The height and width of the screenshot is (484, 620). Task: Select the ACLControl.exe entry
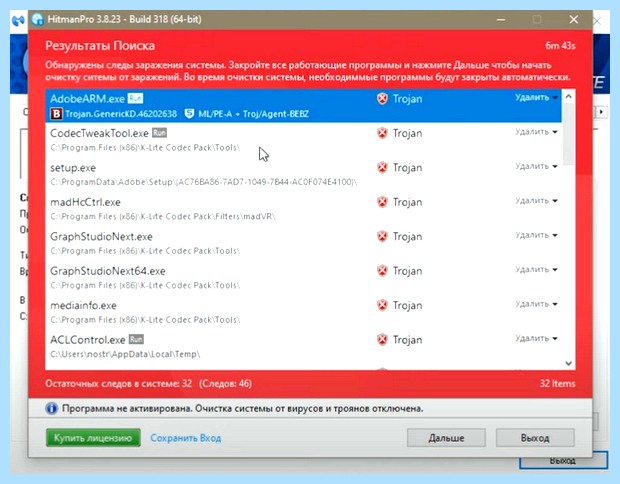tap(303, 346)
